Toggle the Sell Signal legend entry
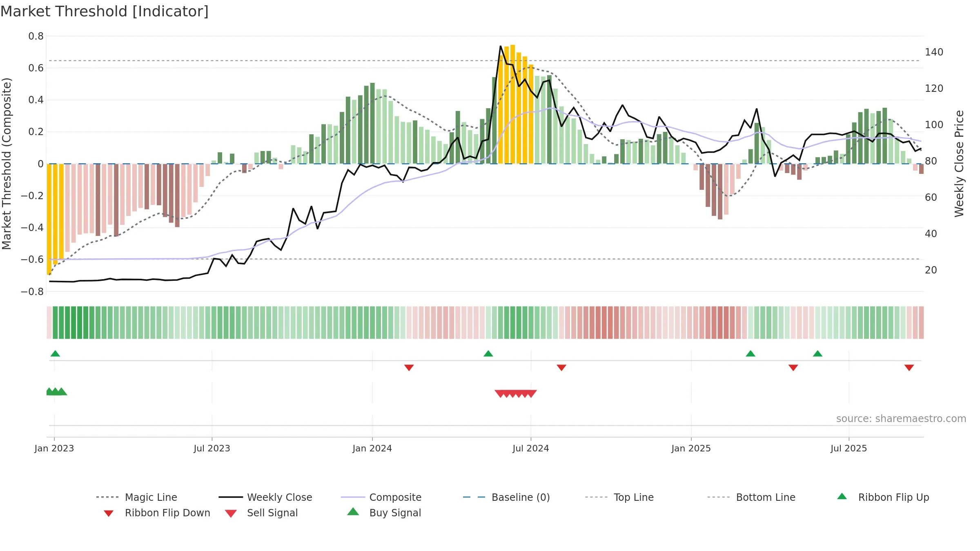Screen dimensions: 980x551 click(x=261, y=513)
